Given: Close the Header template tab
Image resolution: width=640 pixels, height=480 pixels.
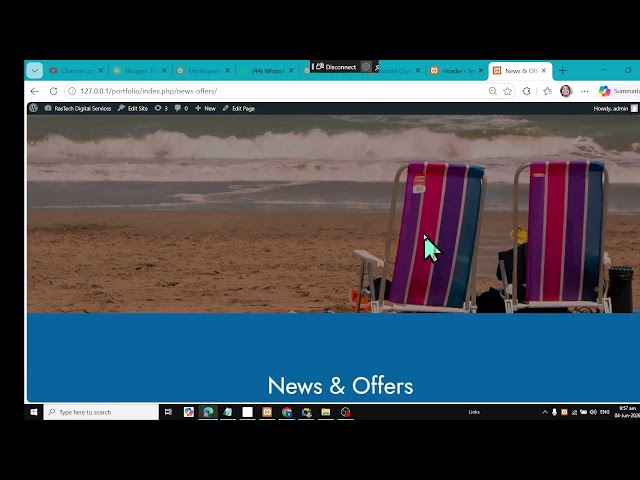Looking at the screenshot, I should 481,71.
